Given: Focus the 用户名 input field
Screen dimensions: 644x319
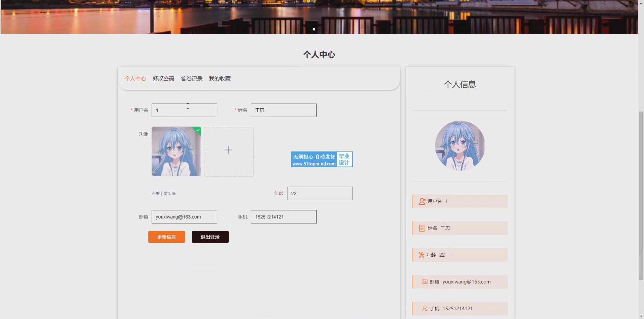Looking at the screenshot, I should click(184, 110).
